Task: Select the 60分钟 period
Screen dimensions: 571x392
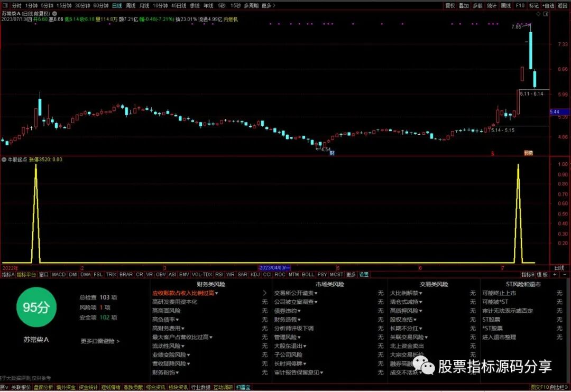Action: pos(101,5)
